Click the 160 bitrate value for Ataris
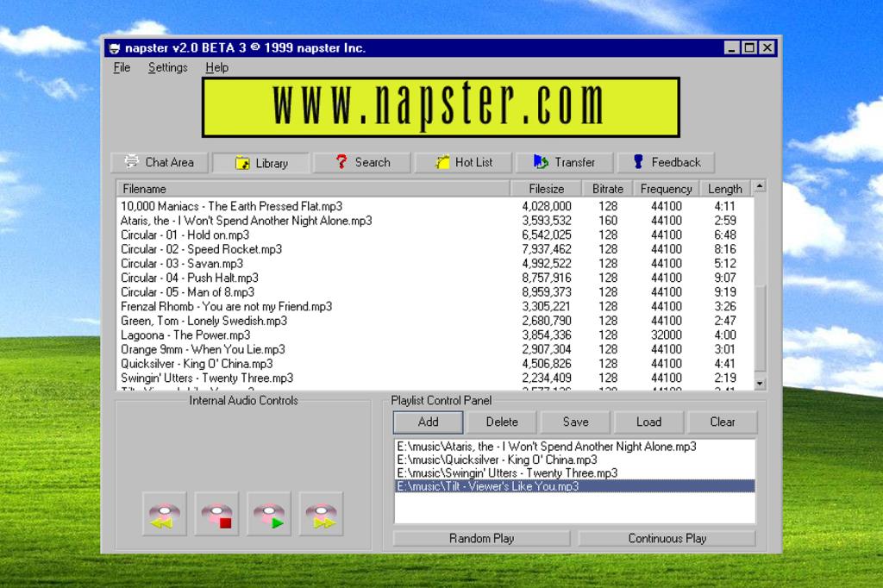 click(608, 221)
